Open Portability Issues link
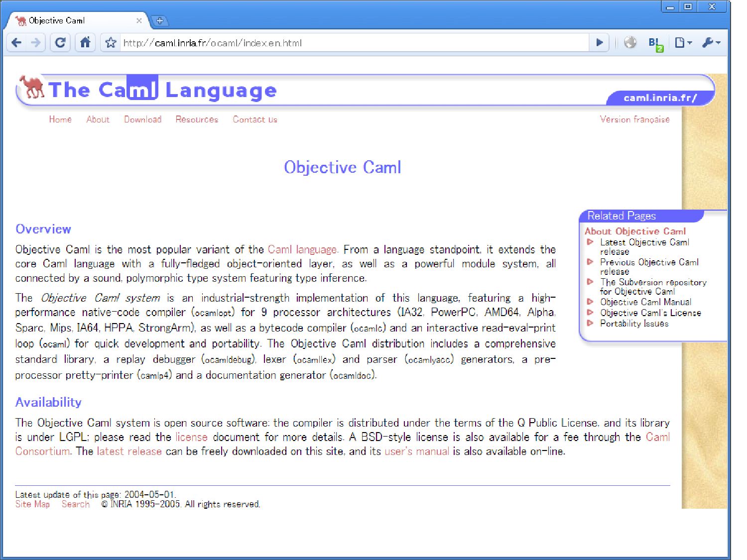This screenshot has height=560, width=747. tap(634, 324)
